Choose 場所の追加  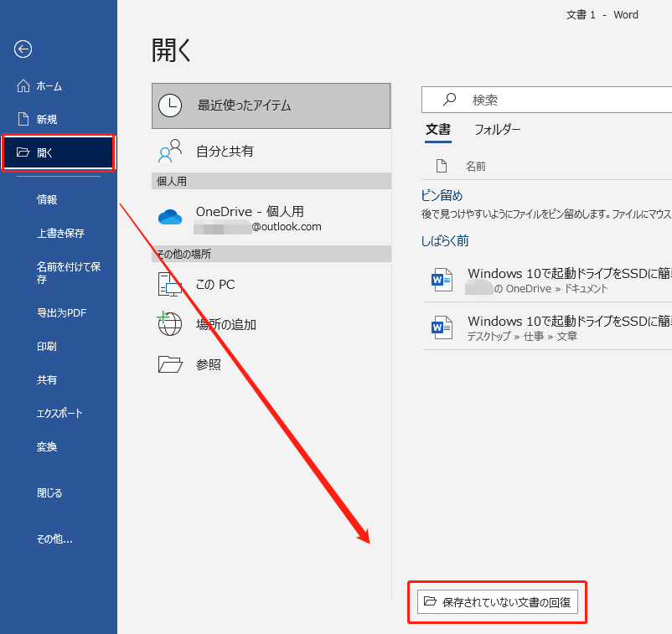click(x=271, y=324)
